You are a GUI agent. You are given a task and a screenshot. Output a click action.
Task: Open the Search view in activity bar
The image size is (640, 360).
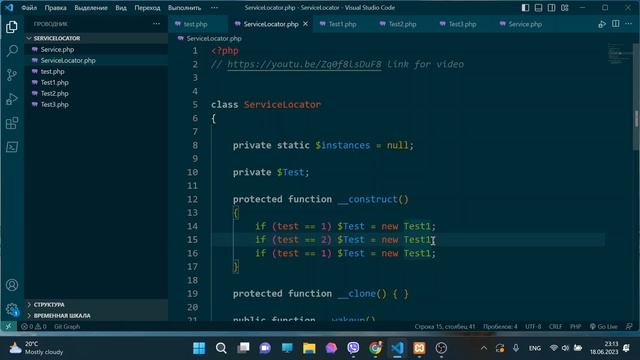12,51
